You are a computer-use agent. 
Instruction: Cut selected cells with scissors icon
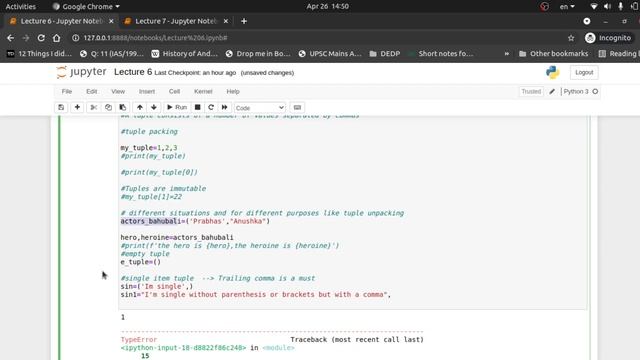click(x=93, y=107)
